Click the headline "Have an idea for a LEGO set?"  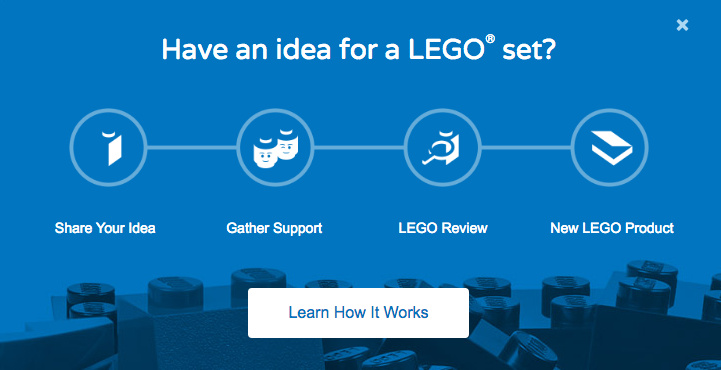[359, 50]
